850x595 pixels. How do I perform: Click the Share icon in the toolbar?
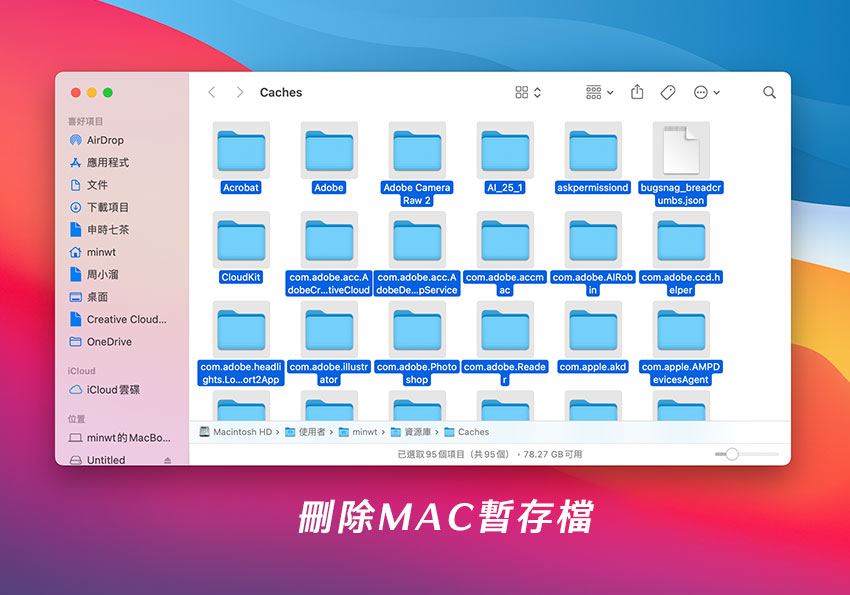click(x=637, y=92)
